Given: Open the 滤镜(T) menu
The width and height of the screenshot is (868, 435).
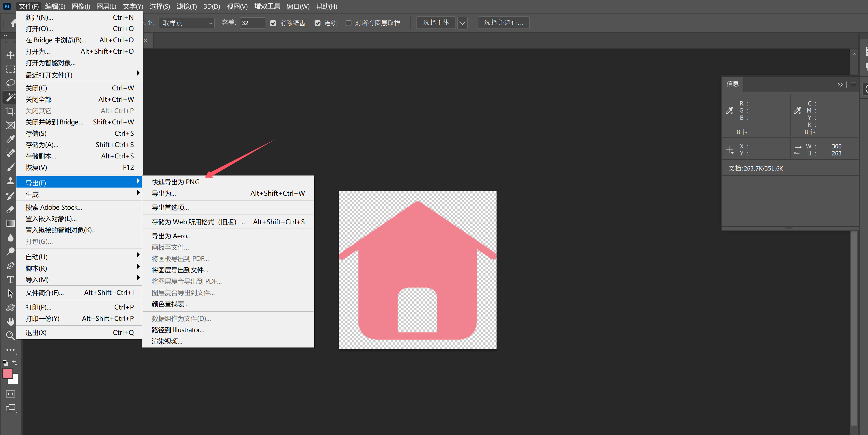Looking at the screenshot, I should point(187,6).
